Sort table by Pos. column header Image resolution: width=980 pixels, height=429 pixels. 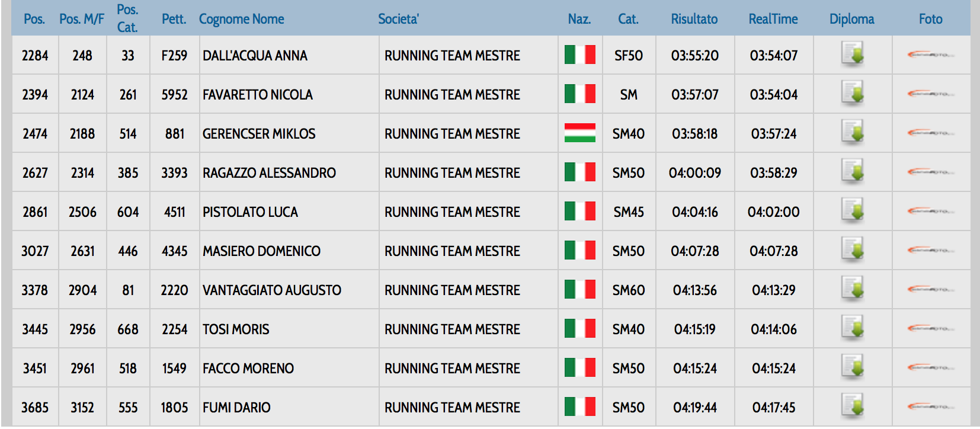(x=34, y=19)
